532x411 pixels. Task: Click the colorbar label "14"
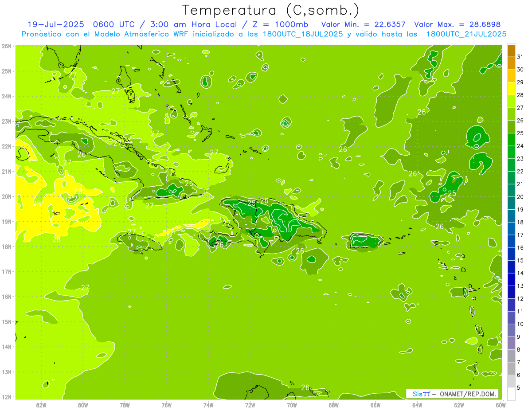pos(520,273)
